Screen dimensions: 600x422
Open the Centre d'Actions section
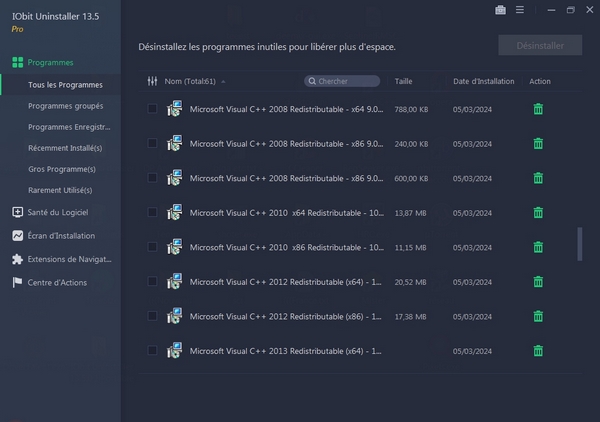tap(57, 283)
